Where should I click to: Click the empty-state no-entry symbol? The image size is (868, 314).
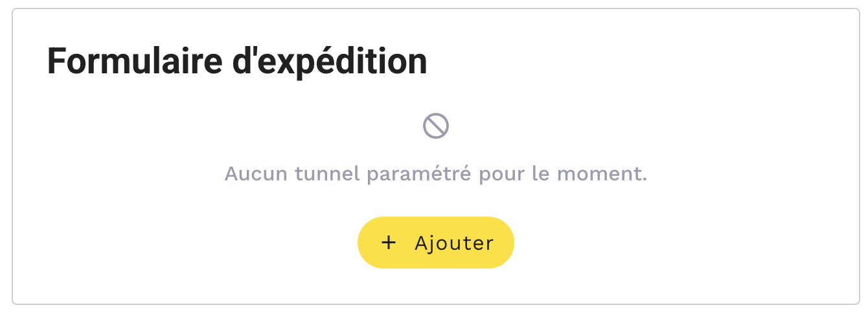(436, 126)
